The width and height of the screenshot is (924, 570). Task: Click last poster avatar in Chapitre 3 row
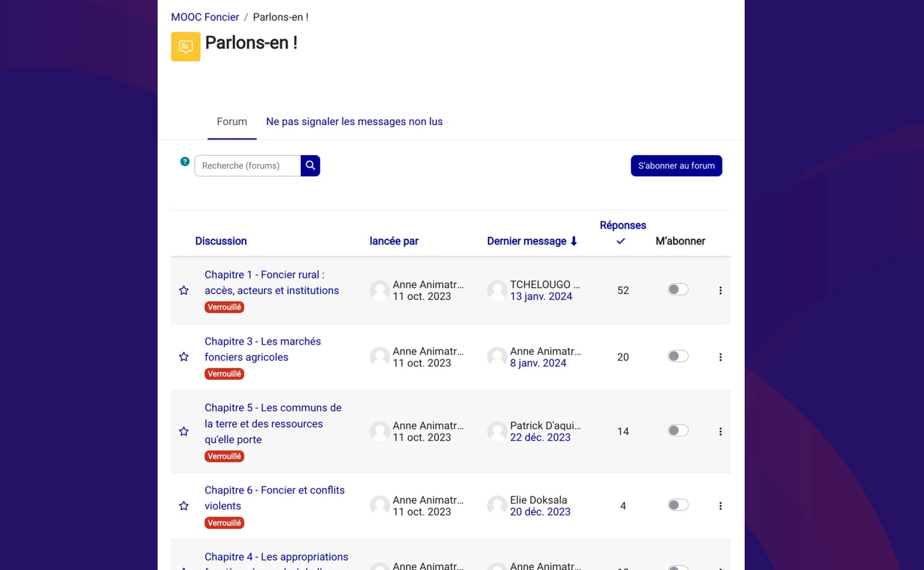(497, 357)
